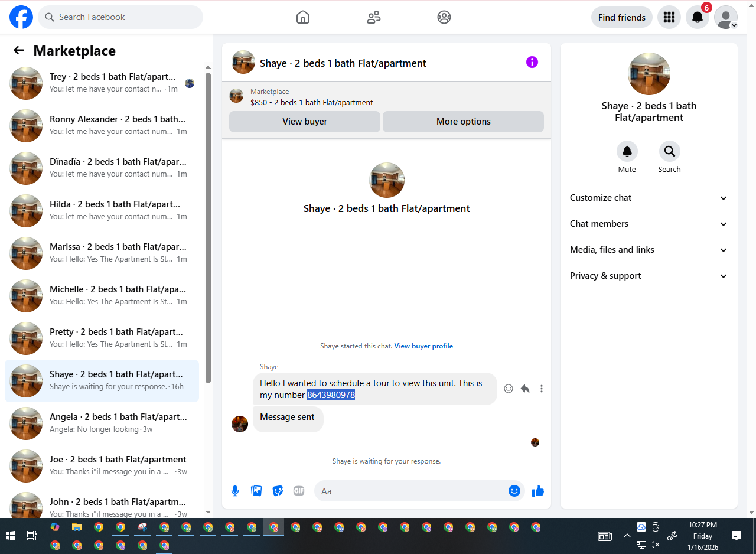Image resolution: width=756 pixels, height=554 pixels.
Task: Click the highlighted phone number 8643980978
Action: click(331, 395)
